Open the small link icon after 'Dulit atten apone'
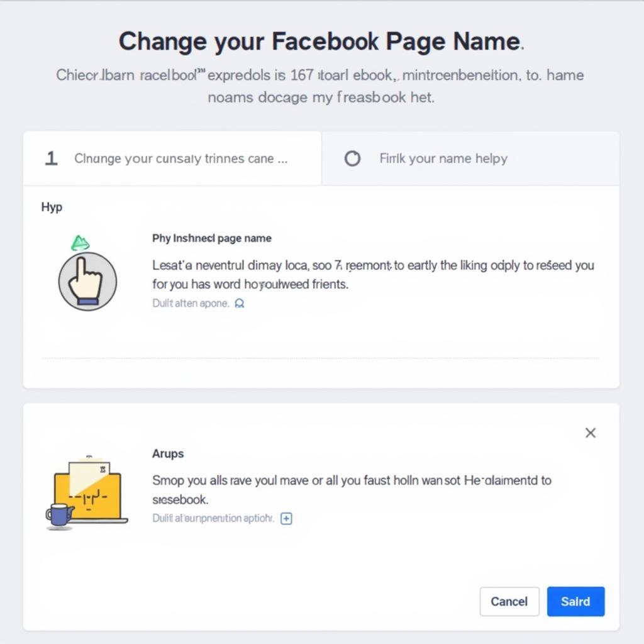644x644 pixels. [x=239, y=303]
